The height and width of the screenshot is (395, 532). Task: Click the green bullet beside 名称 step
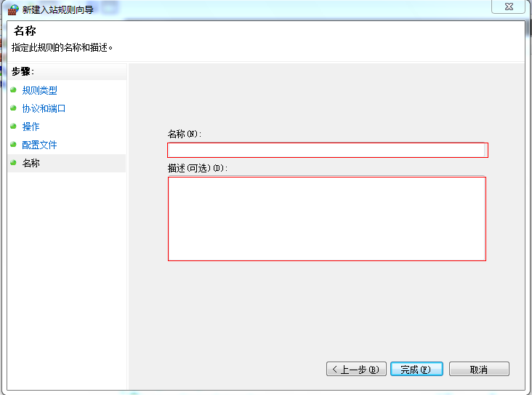[13, 163]
